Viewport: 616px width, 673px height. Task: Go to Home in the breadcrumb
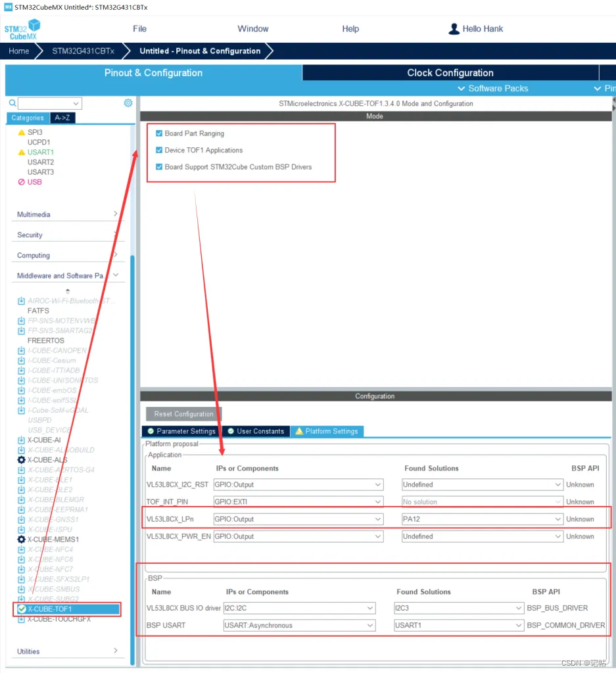pos(19,51)
